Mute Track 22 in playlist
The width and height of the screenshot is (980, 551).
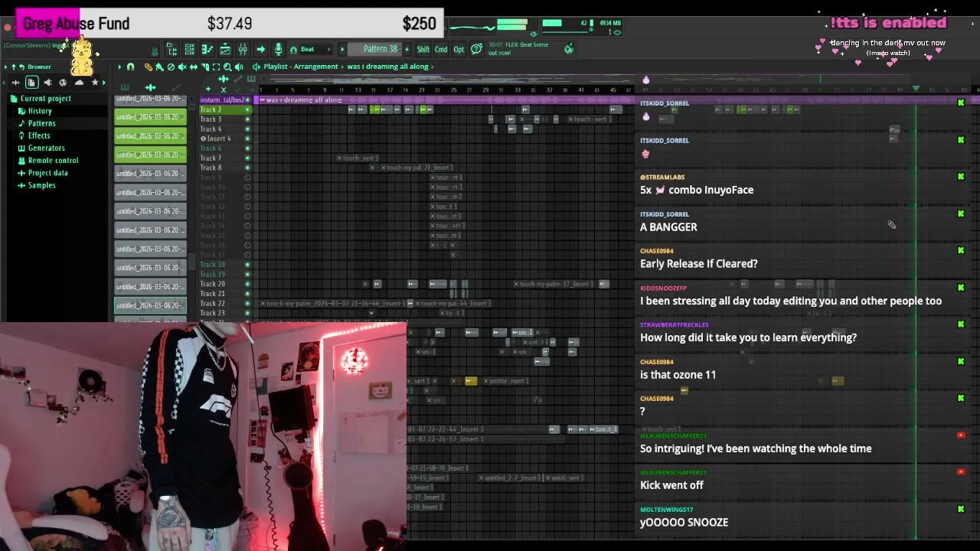(x=247, y=304)
